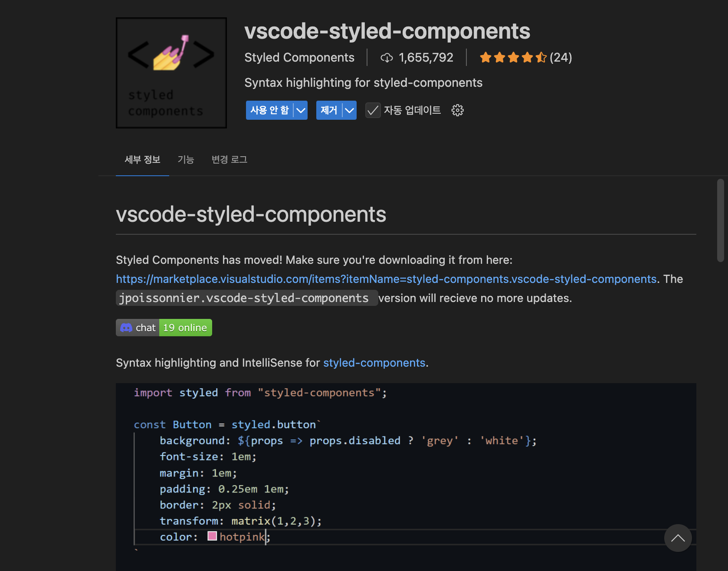Image resolution: width=728 pixels, height=571 pixels.
Task: Click the vertical scrollbar thumb
Action: [721, 220]
